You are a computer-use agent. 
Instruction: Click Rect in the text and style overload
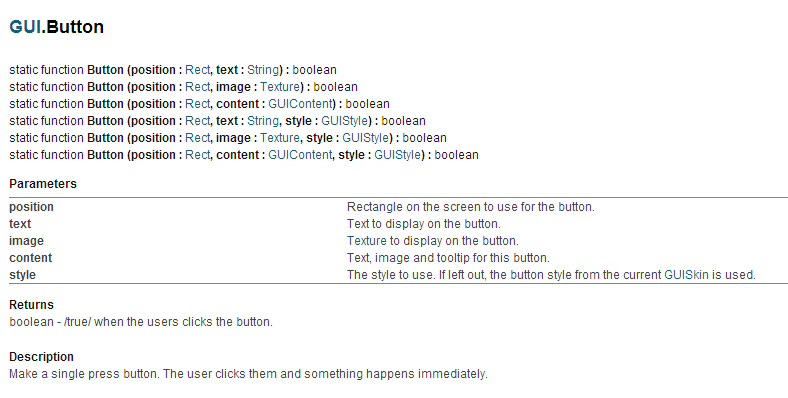point(198,121)
